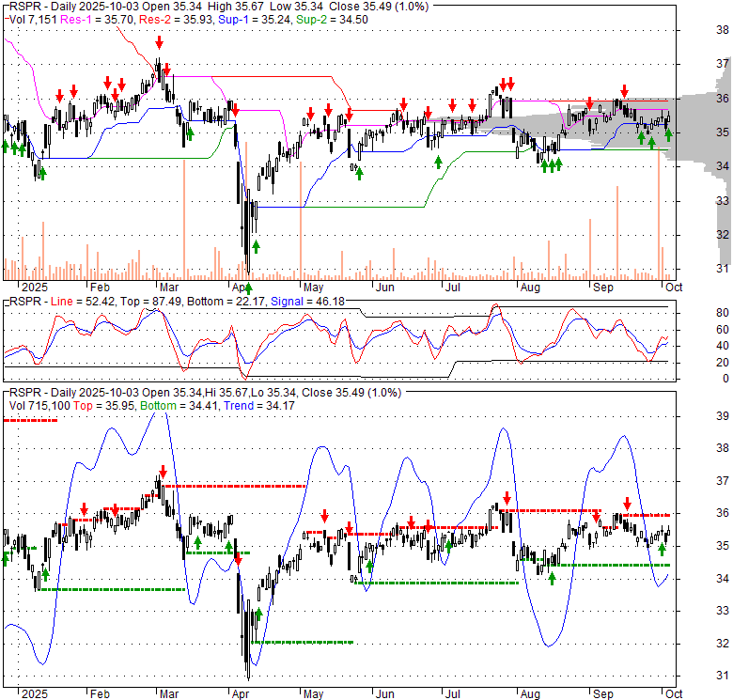The height and width of the screenshot is (700, 733).
Task: Click the 'Trend = 34.17' bottom chart legend
Action: [259, 406]
